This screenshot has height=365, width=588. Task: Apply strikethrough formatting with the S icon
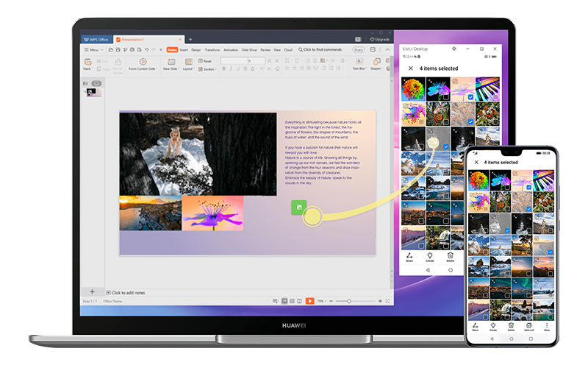[x=245, y=68]
